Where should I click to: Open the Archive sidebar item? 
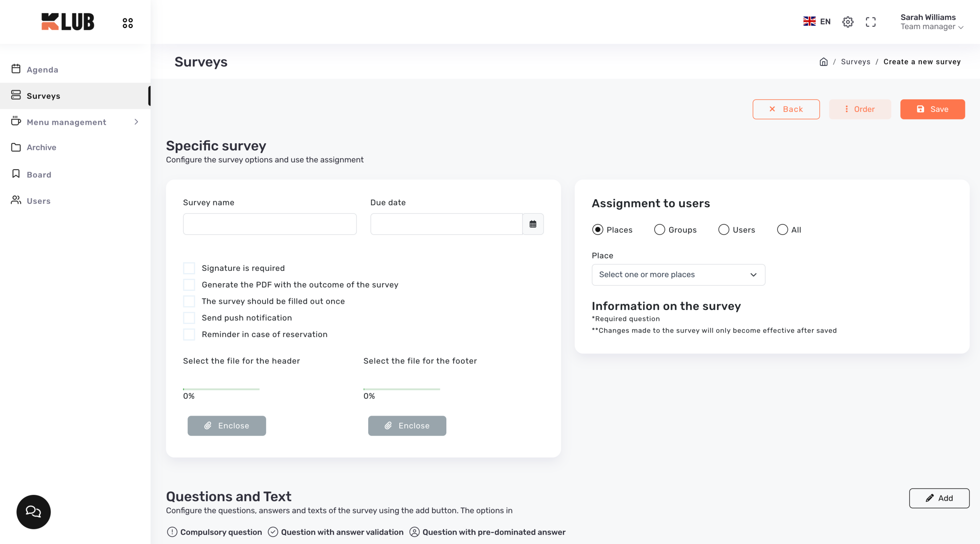tap(41, 147)
